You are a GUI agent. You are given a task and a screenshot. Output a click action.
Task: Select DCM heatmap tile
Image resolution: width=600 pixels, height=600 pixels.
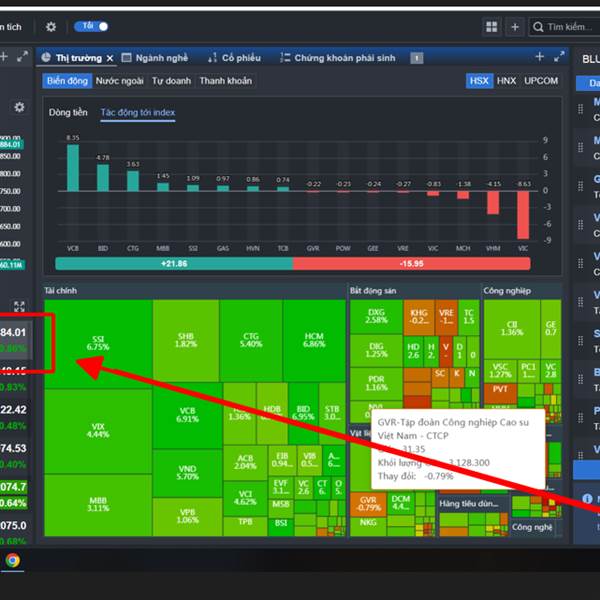pyautogui.click(x=401, y=503)
